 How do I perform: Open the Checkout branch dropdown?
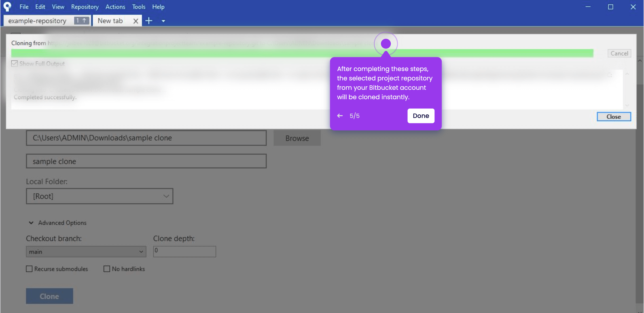click(x=86, y=252)
